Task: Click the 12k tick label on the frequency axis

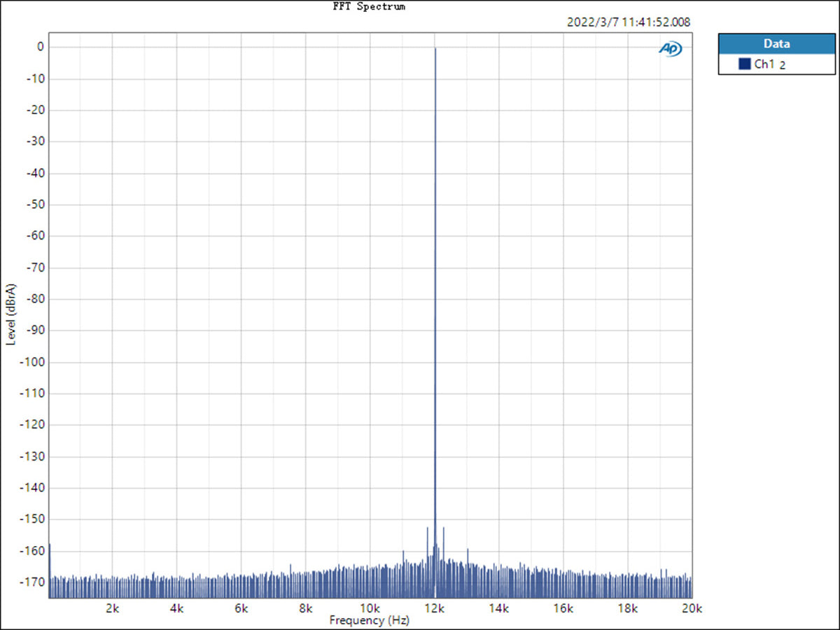Action: [x=435, y=608]
